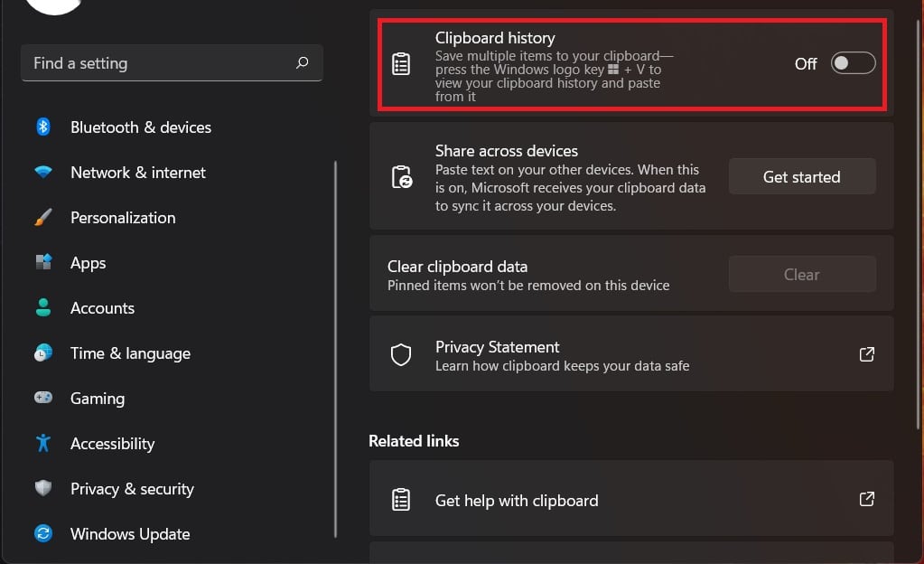Screen dimensions: 924x564
Task: Click the Clipboard history clipboard icon
Action: (x=401, y=63)
